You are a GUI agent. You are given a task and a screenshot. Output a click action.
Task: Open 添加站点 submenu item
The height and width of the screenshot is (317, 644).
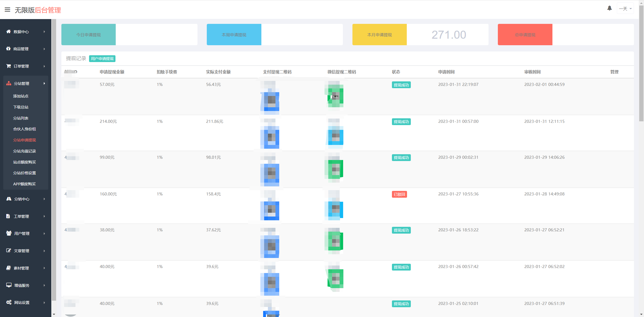[x=21, y=96]
